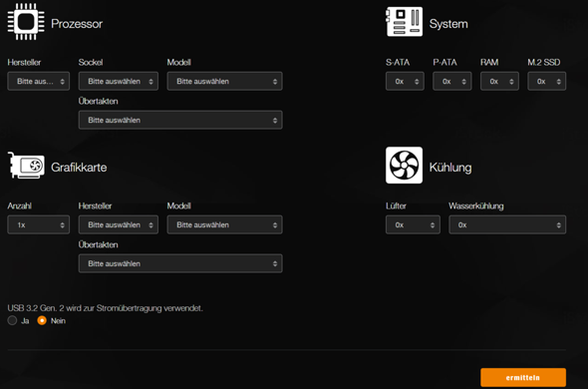Image resolution: width=588 pixels, height=389 pixels.
Task: Click the Kühlung fan icon
Action: pyautogui.click(x=405, y=166)
